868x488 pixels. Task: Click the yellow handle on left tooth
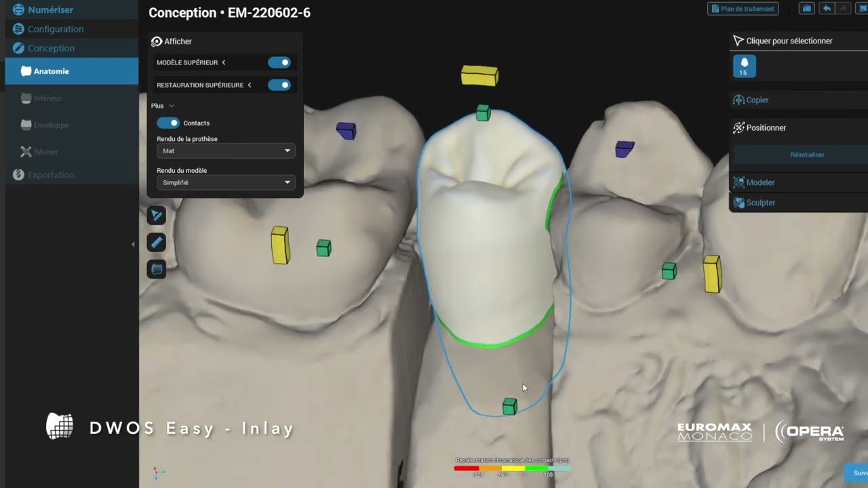click(280, 245)
